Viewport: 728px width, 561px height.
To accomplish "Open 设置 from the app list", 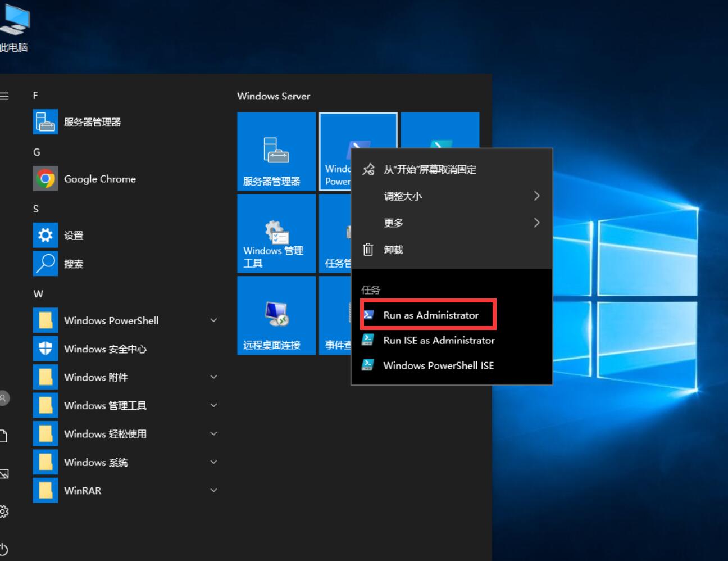I will point(73,236).
